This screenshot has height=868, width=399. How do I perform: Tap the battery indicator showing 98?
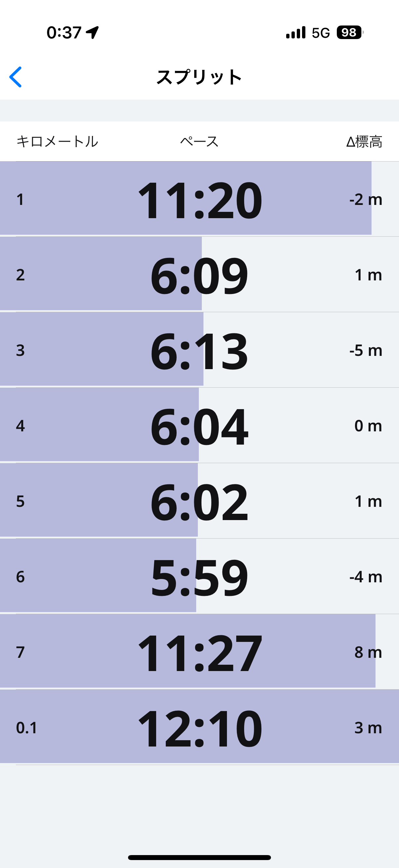[x=349, y=33]
